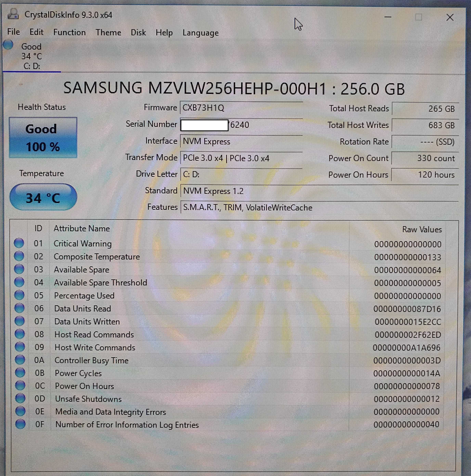Screen dimensions: 471x476
Task: Click the Good 100 % health status button
Action: (x=43, y=138)
